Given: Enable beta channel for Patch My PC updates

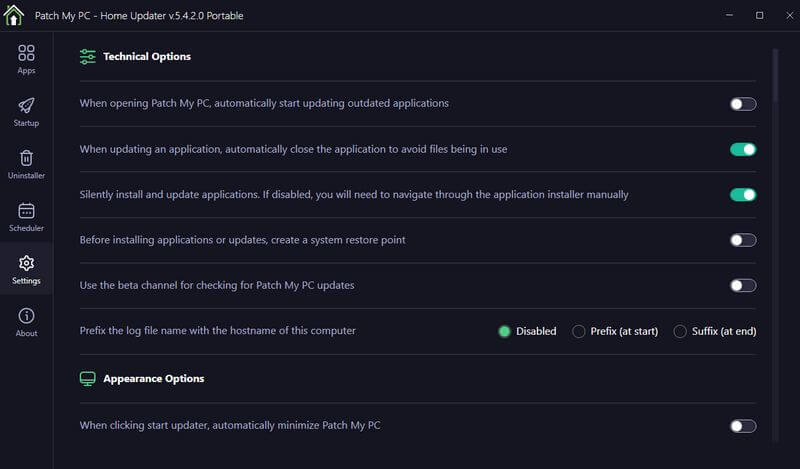Looking at the screenshot, I should click(742, 286).
